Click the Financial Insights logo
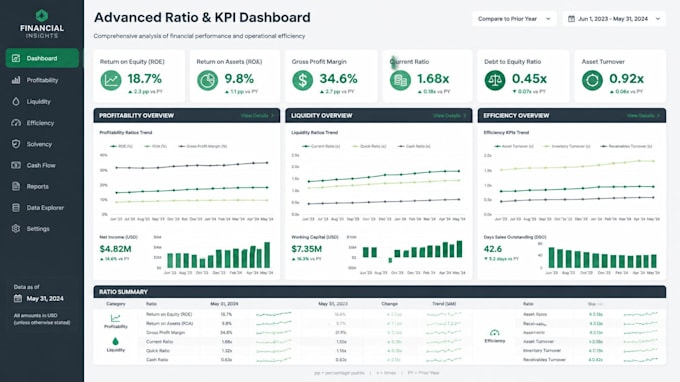The height and width of the screenshot is (382, 680). pos(42,24)
